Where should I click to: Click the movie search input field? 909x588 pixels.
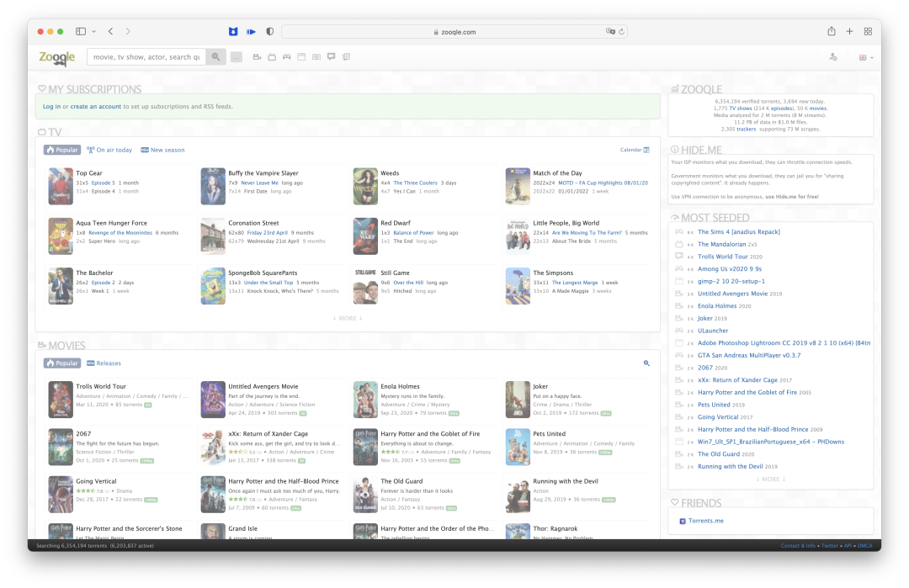tap(146, 56)
